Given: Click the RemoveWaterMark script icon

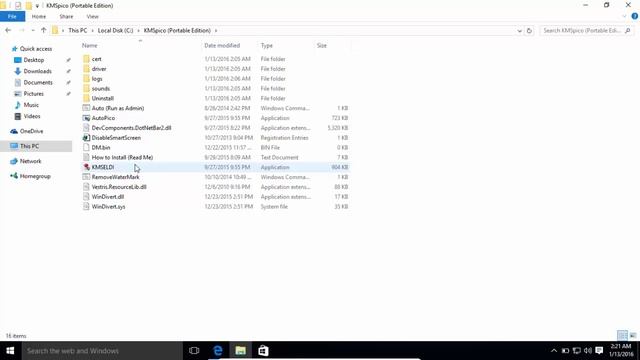Looking at the screenshot, I should tap(86, 177).
